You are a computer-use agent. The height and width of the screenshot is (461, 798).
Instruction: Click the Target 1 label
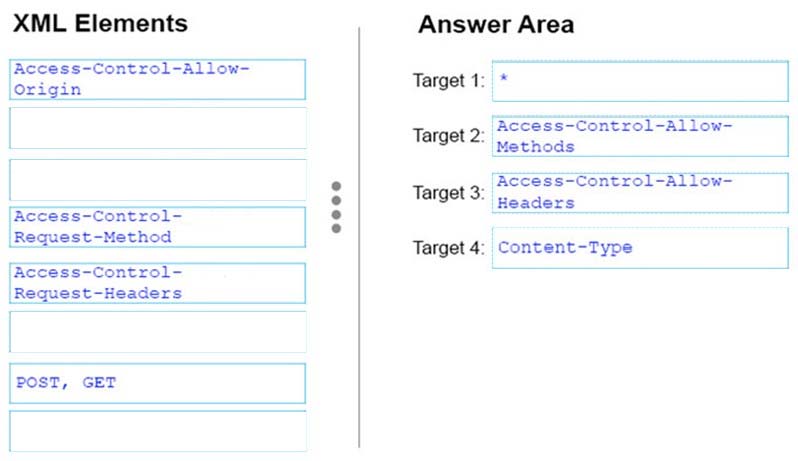pyautogui.click(x=448, y=81)
